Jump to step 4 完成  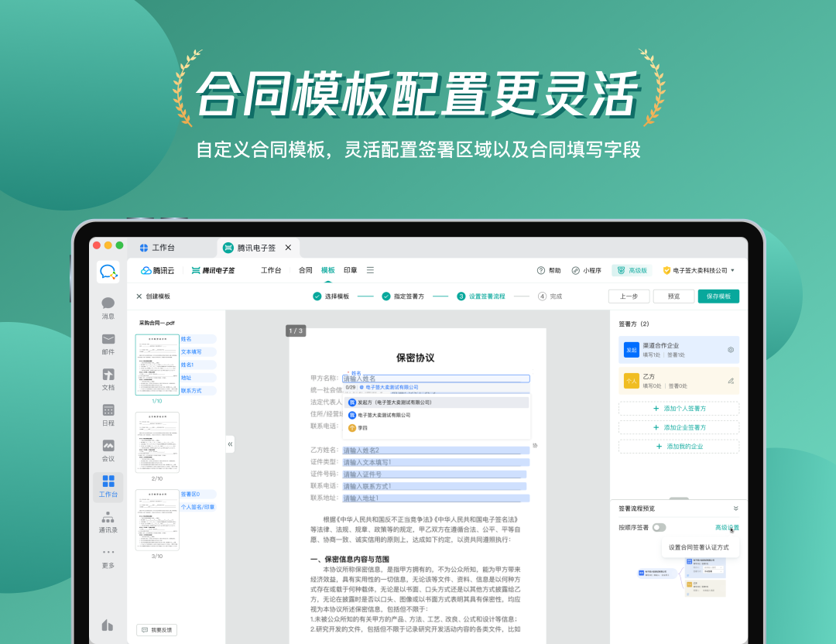click(x=550, y=296)
